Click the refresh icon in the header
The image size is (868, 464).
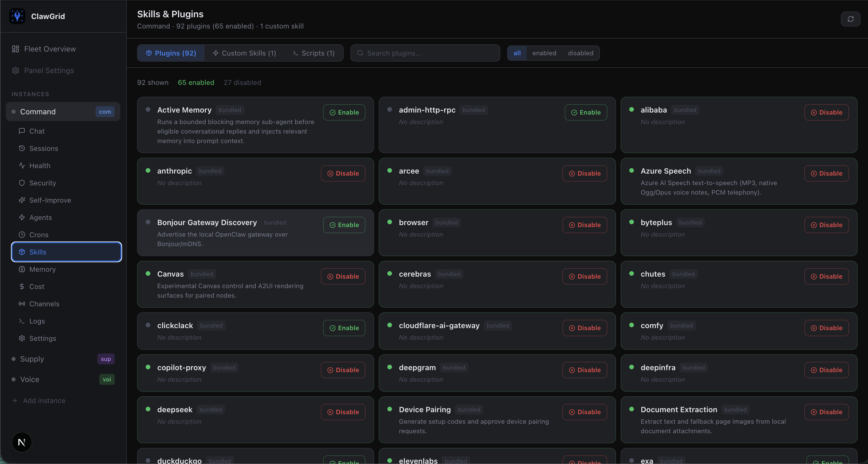point(850,19)
